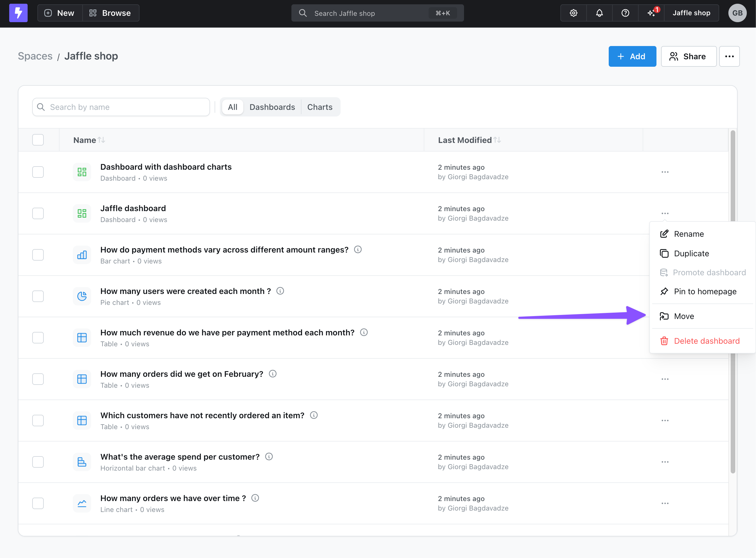Open three-dot menu for Dashboard with dashboard charts

(665, 172)
